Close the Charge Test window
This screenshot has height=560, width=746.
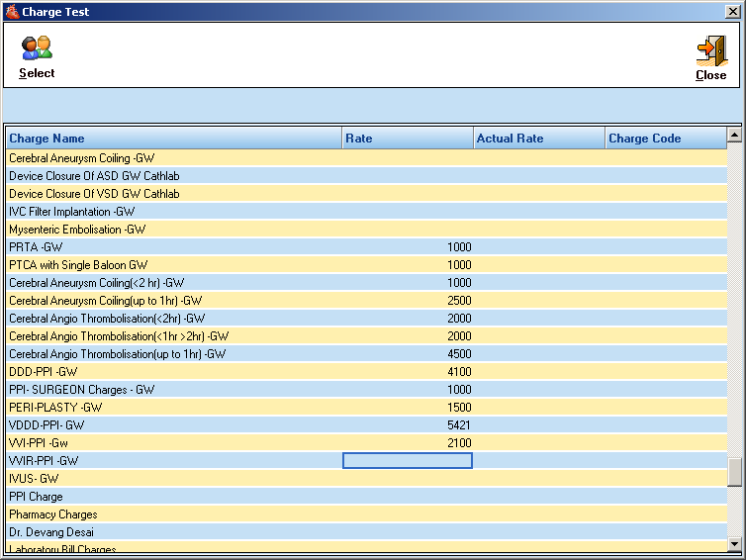tap(733, 12)
